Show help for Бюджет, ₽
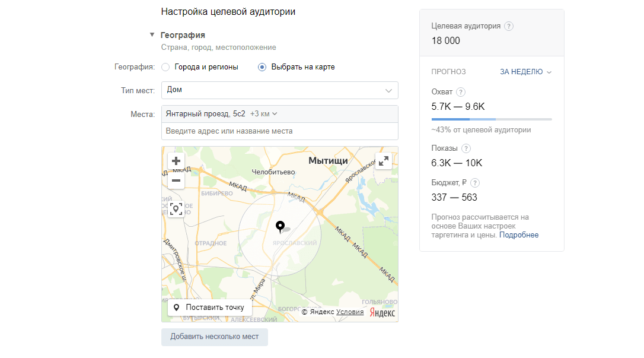The image size is (644, 358). [475, 183]
